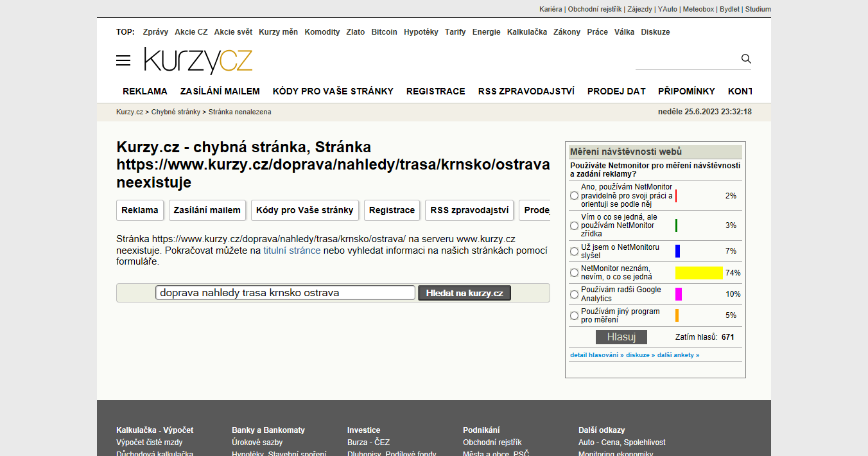Click Válka in TOP bar
This screenshot has height=456, width=868.
(624, 32)
